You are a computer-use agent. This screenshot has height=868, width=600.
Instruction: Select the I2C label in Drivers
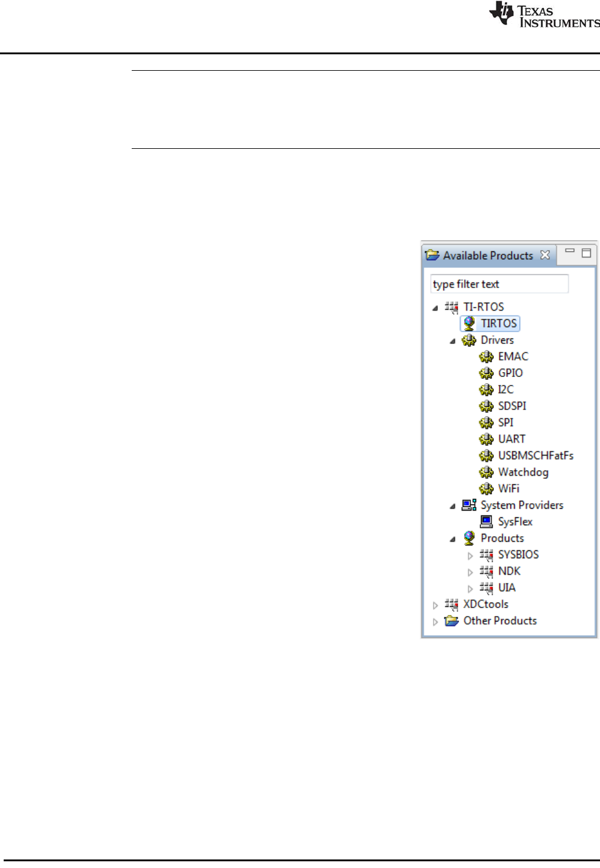(506, 389)
